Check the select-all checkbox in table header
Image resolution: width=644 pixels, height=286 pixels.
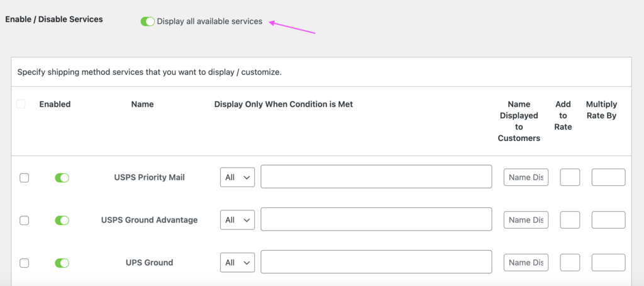(x=21, y=104)
